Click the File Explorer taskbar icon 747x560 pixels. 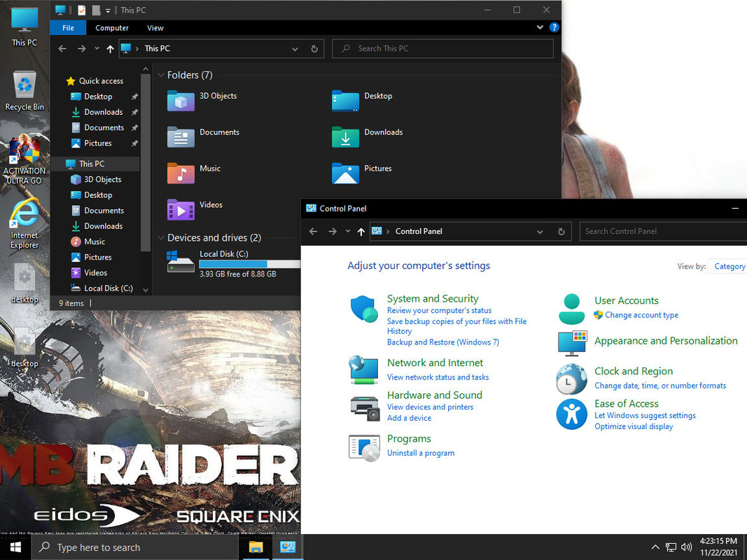coord(256,547)
